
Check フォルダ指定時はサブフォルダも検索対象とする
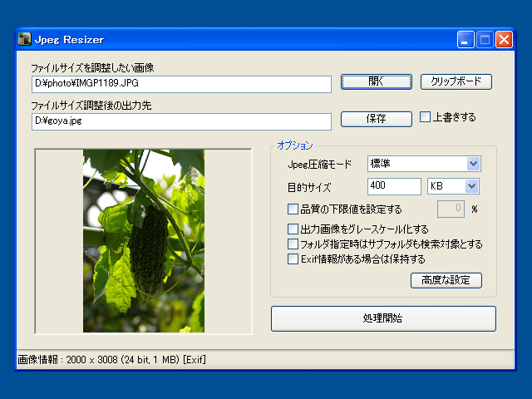[293, 244]
